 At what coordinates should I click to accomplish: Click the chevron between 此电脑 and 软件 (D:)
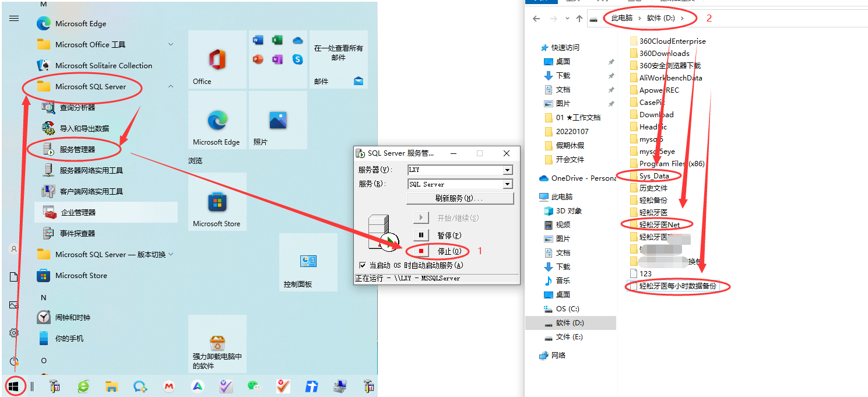tap(640, 19)
